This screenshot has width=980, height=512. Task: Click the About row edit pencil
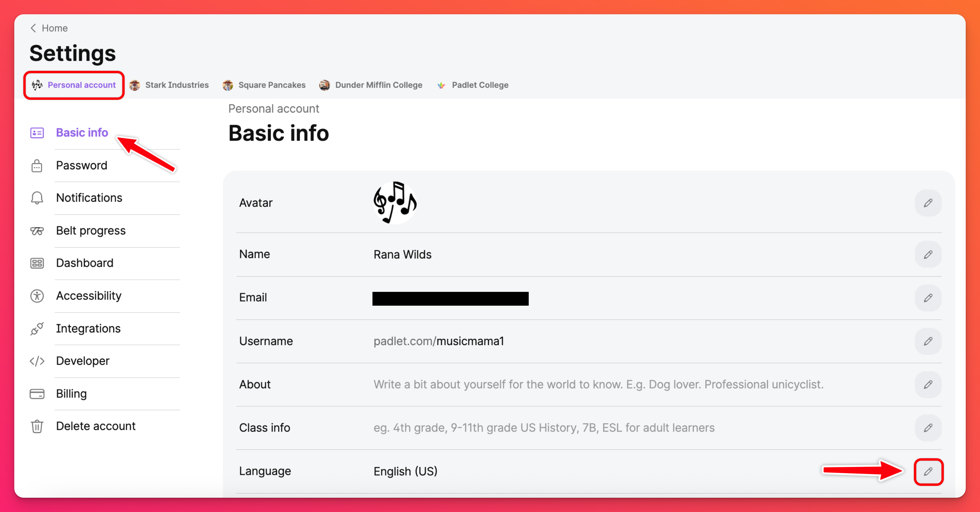(x=927, y=384)
